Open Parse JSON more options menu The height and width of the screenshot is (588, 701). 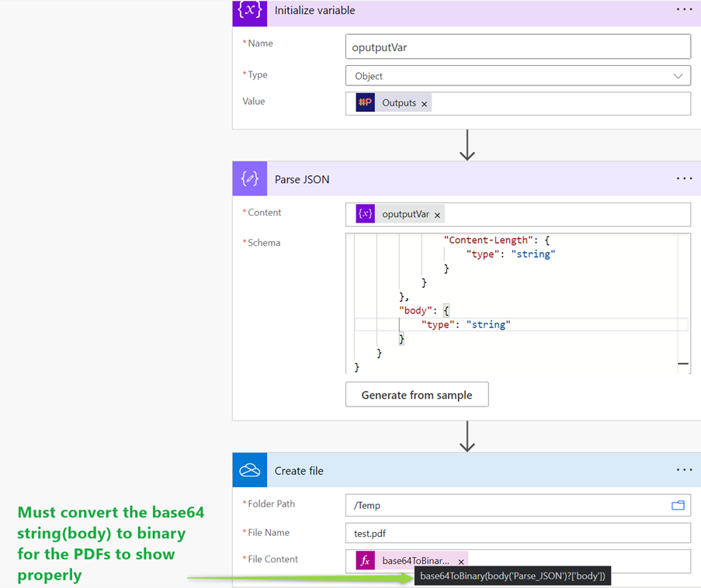pos(683,178)
